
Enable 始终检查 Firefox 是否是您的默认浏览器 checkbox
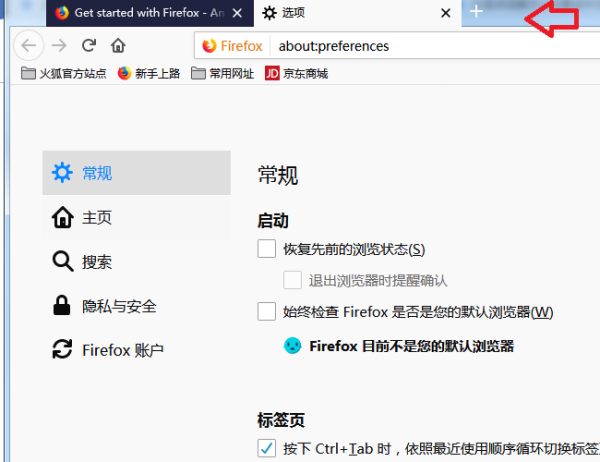(x=267, y=311)
